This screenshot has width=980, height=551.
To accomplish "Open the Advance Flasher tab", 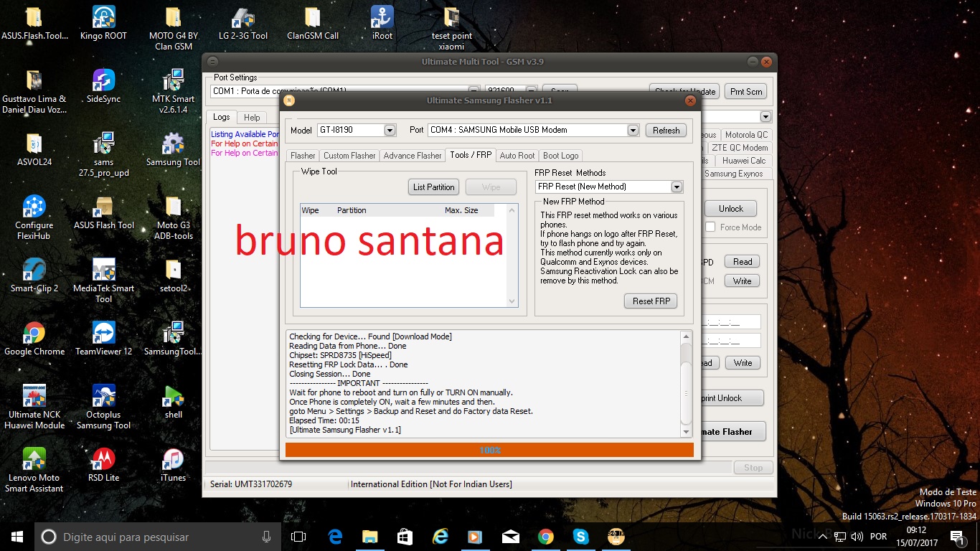I will pos(413,156).
